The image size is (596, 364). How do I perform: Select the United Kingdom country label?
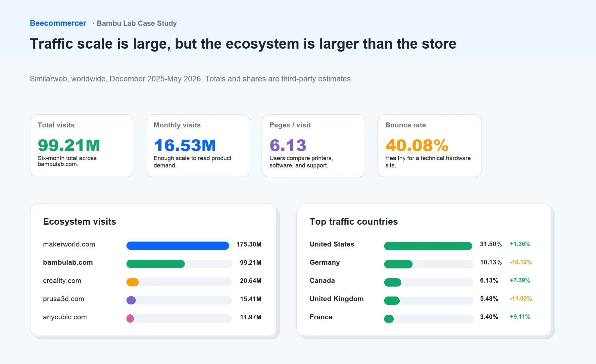pyautogui.click(x=336, y=299)
